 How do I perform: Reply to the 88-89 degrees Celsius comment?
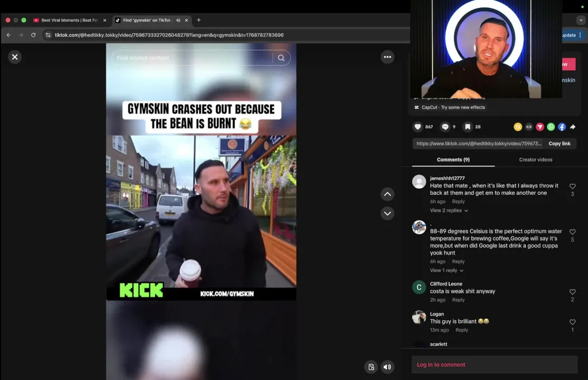coord(458,262)
